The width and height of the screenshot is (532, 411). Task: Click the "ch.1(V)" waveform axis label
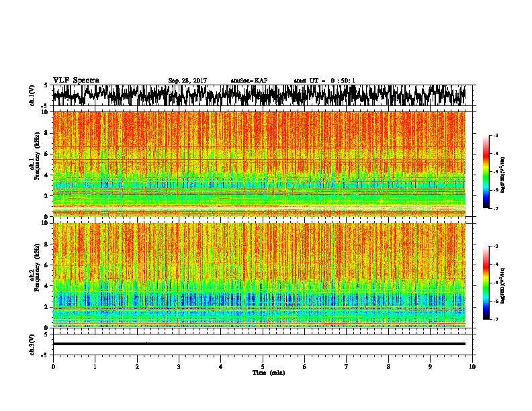point(32,95)
